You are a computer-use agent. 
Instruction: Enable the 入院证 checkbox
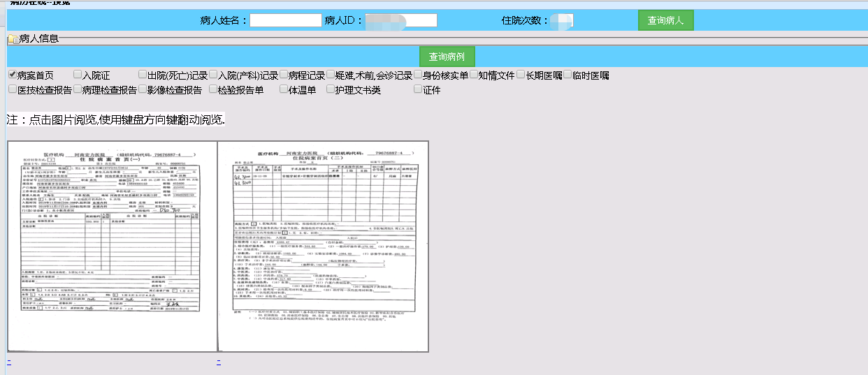(x=77, y=75)
